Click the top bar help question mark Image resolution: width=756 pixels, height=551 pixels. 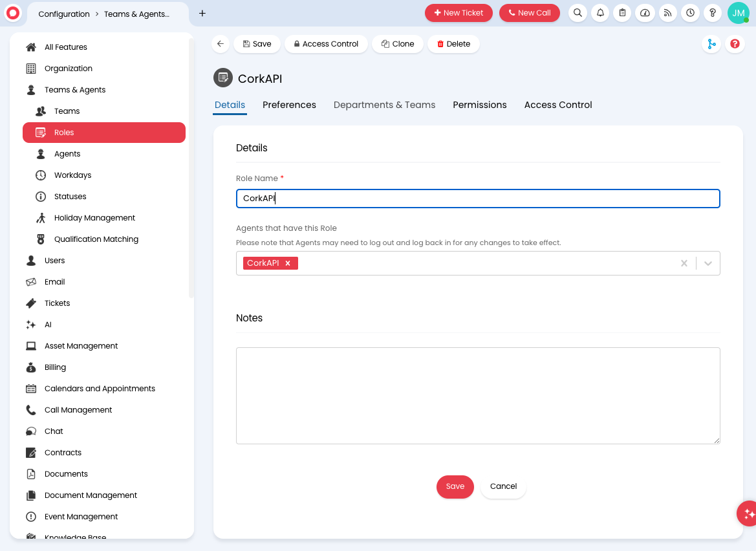[713, 13]
